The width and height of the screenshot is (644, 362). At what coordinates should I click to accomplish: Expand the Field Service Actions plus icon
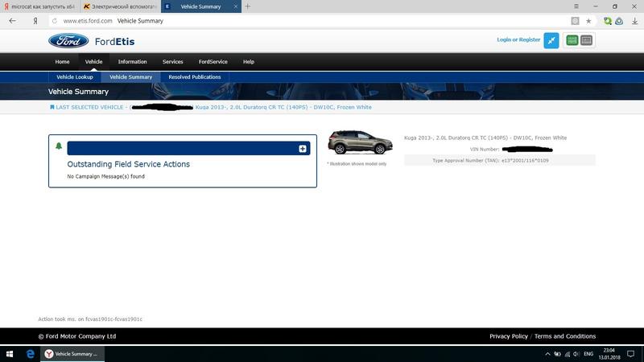click(x=303, y=149)
